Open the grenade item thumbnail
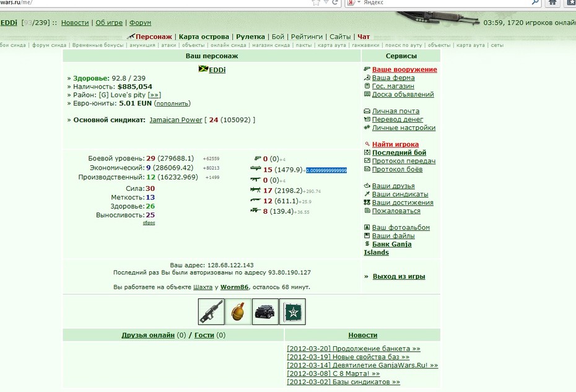Viewport: 576px width, 392px height. (x=238, y=311)
